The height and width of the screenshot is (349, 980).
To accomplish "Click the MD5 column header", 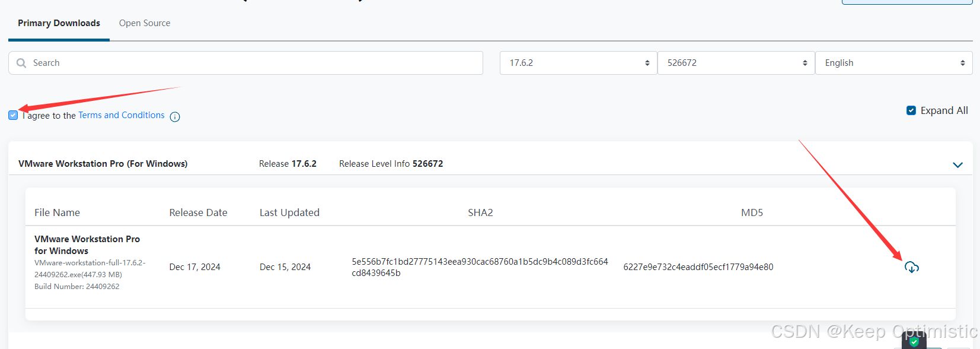I will coord(752,212).
